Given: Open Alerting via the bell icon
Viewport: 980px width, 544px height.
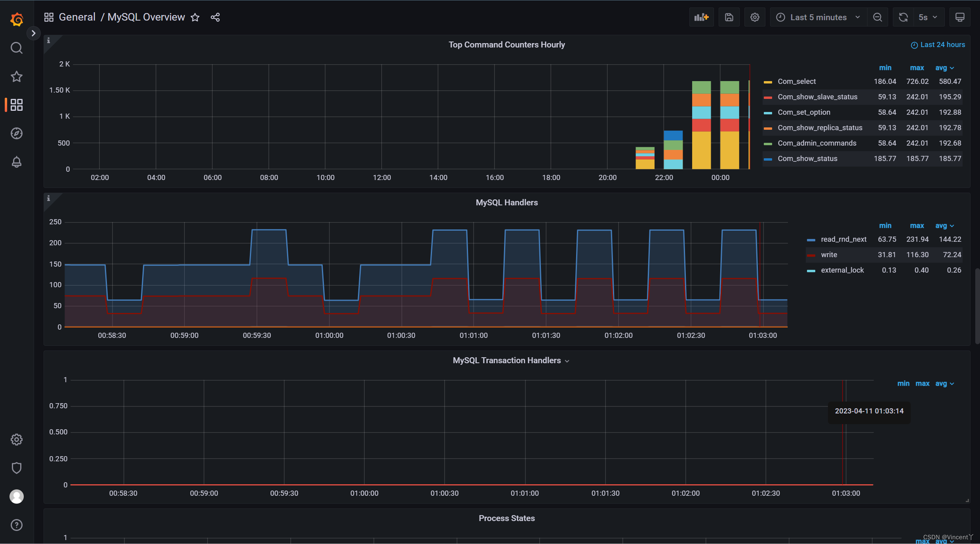Looking at the screenshot, I should 16,162.
